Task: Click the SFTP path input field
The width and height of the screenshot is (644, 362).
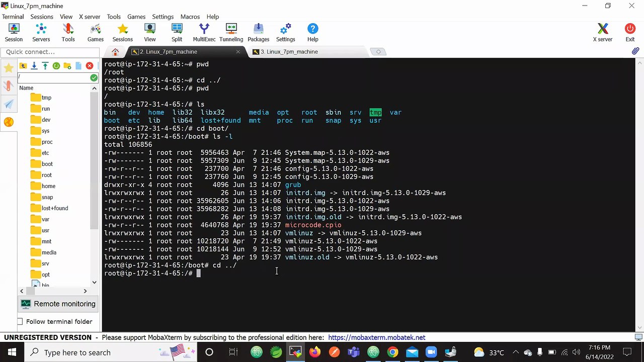Action: tap(53, 77)
